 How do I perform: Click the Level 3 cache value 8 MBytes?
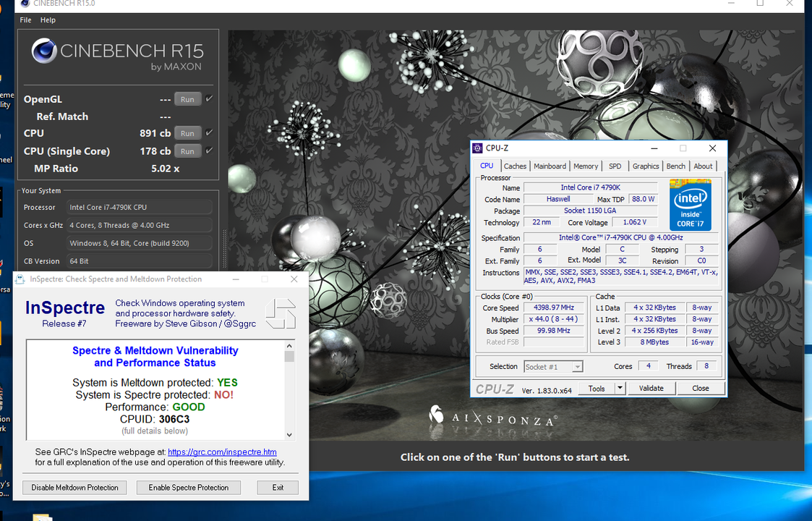click(x=654, y=342)
